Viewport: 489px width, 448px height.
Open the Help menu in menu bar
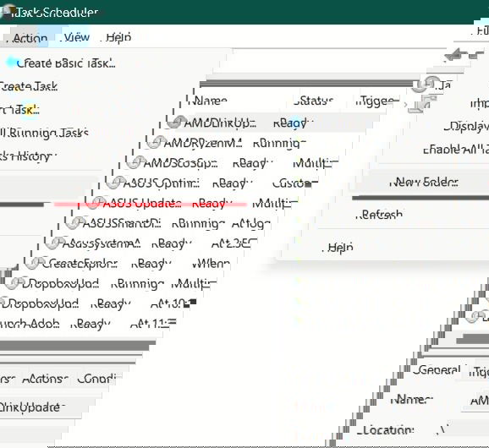point(118,38)
